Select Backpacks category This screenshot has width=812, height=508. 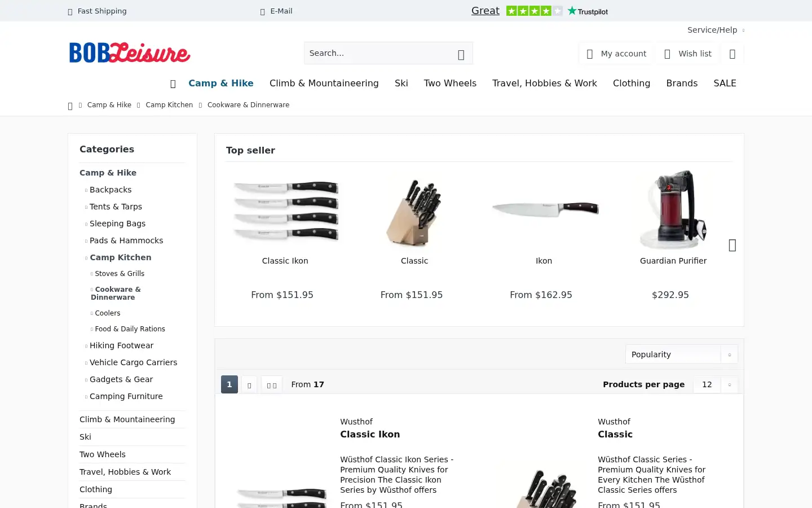point(111,190)
